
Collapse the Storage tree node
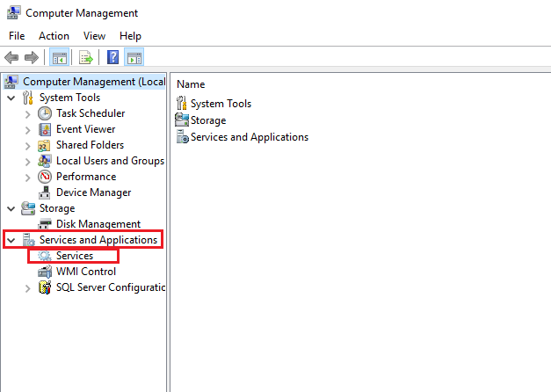pos(11,208)
